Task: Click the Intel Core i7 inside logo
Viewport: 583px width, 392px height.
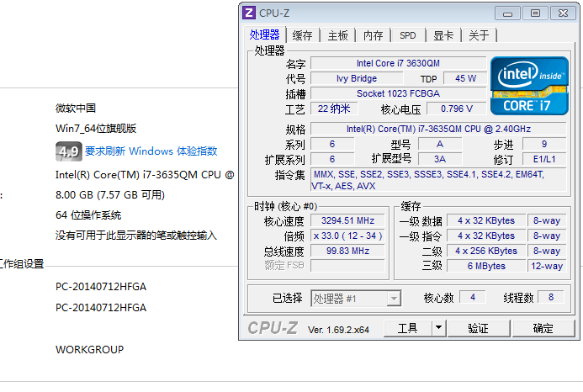Action: coord(529,86)
